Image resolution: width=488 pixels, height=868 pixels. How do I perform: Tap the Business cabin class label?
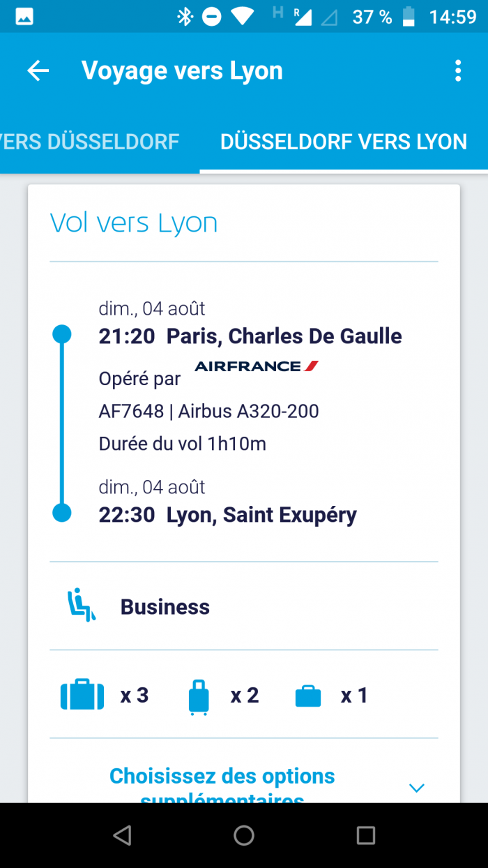(165, 606)
